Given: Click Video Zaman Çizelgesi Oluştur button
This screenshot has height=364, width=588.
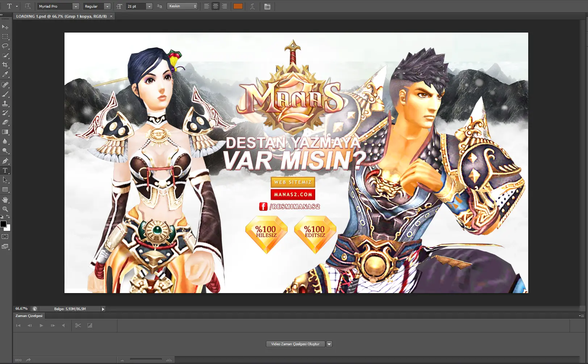Looking at the screenshot, I should pos(295,344).
